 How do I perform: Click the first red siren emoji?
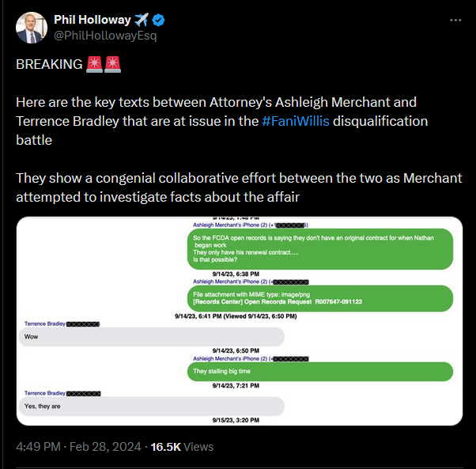[96, 64]
